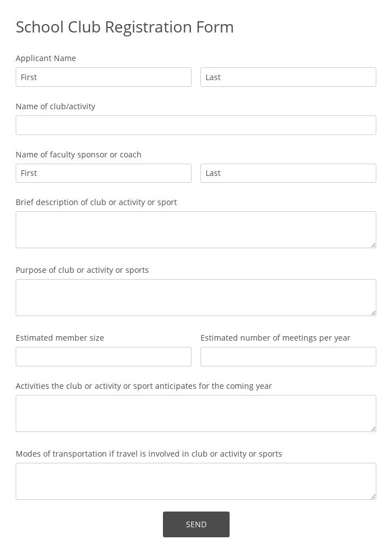Click the anticipated activities text area

coord(196,413)
